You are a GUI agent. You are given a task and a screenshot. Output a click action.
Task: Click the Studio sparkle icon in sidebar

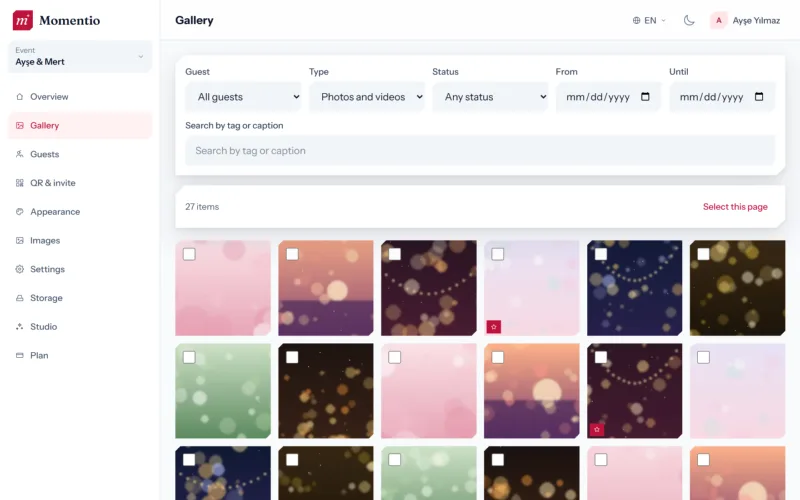coord(19,327)
